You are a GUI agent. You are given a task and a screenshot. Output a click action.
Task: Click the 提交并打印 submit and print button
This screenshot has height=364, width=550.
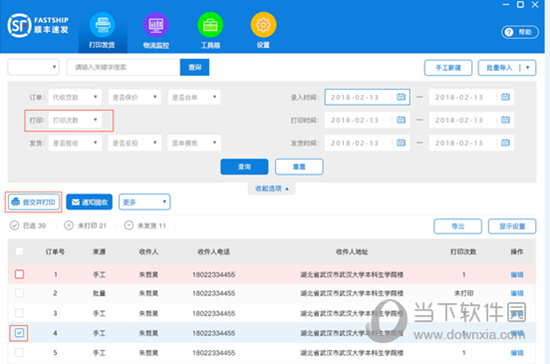click(x=34, y=202)
